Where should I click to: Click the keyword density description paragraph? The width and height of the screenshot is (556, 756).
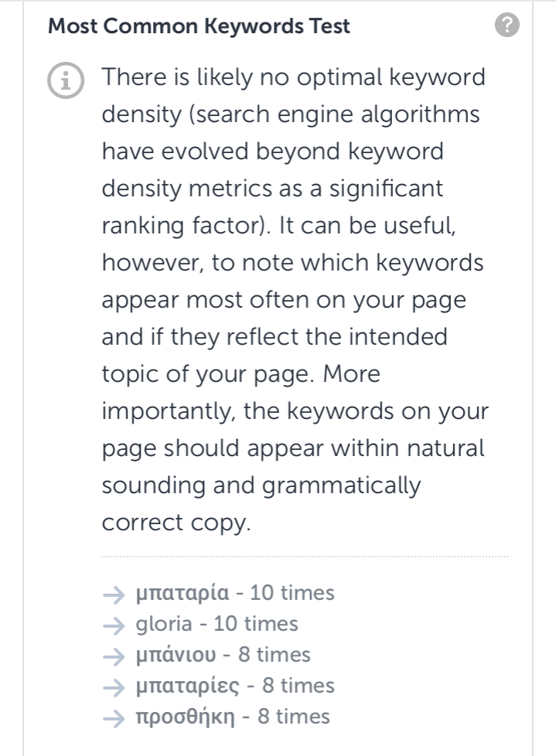295,300
